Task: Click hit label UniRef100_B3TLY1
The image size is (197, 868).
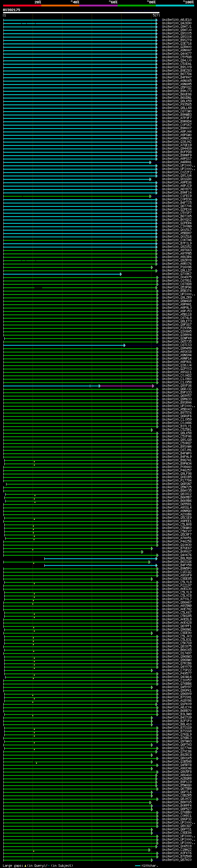Action: tap(177, 426)
